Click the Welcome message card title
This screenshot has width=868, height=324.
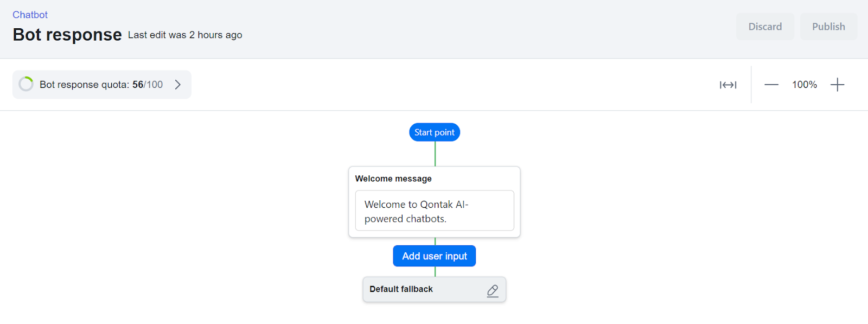coord(393,179)
